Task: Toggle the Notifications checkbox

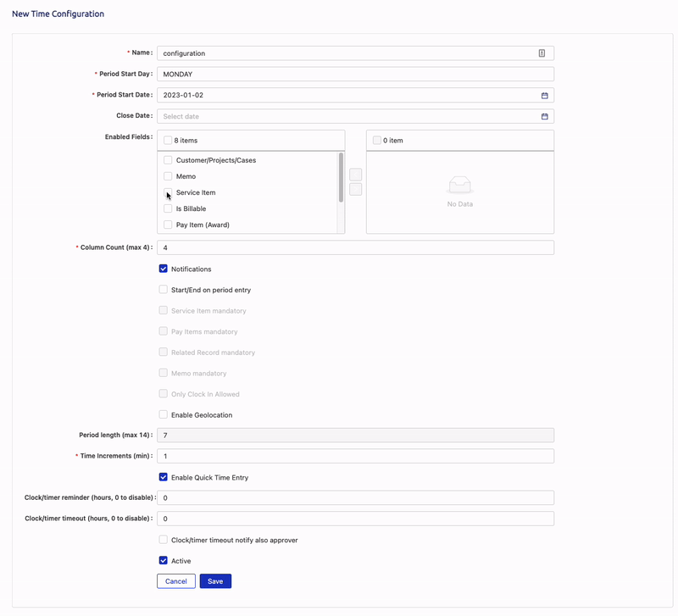Action: [164, 269]
